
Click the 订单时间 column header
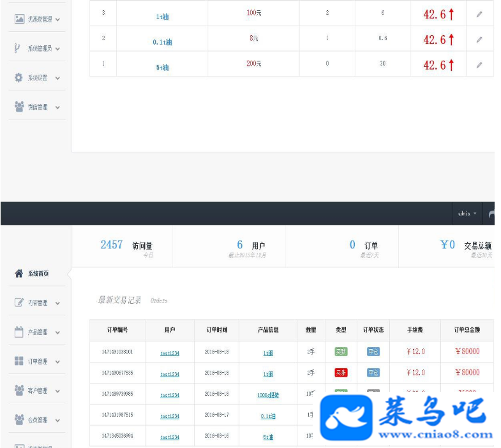point(216,330)
